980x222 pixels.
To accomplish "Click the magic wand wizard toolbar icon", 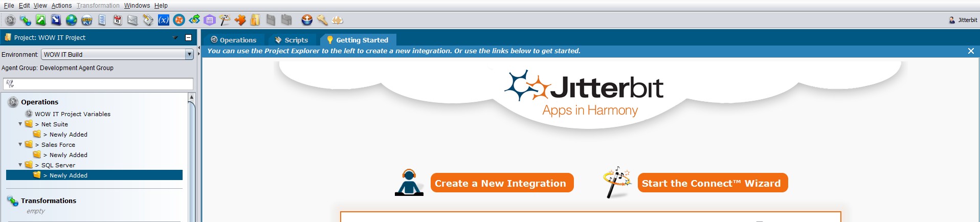I will coord(225,20).
